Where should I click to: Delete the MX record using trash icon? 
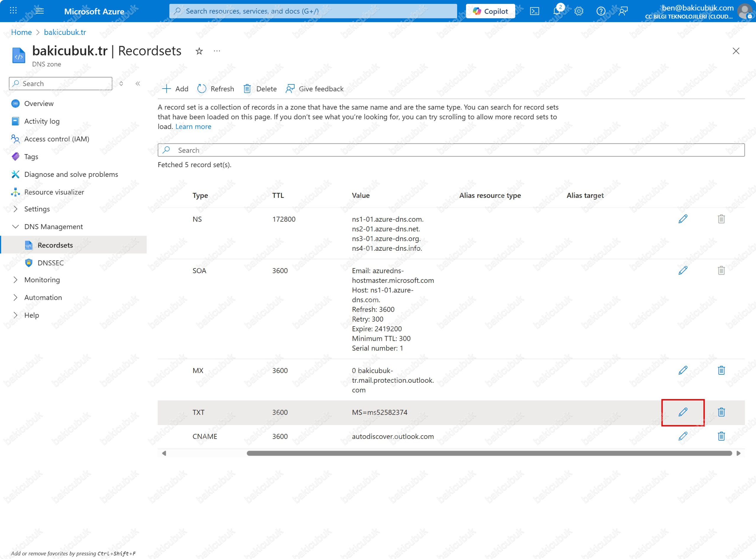coord(721,370)
